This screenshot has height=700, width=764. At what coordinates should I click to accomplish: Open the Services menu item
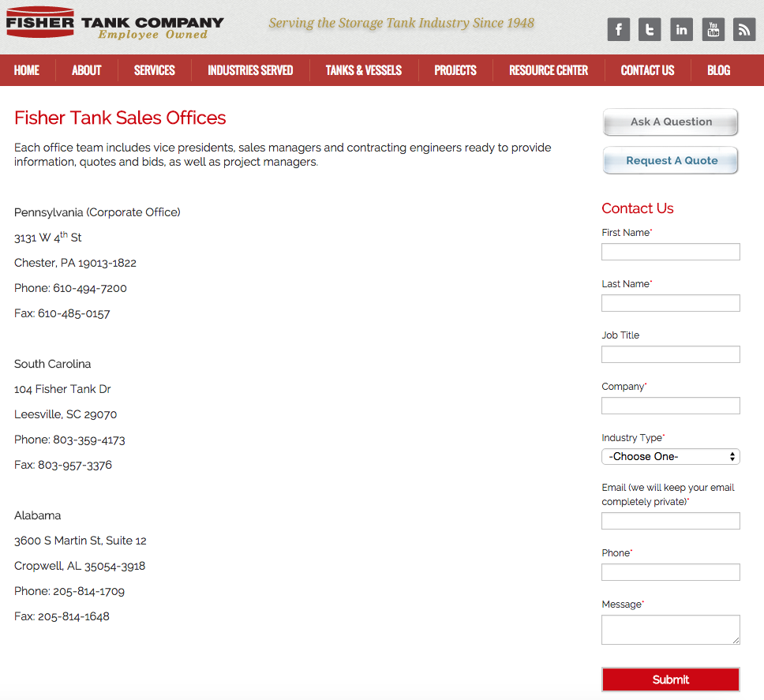click(155, 70)
